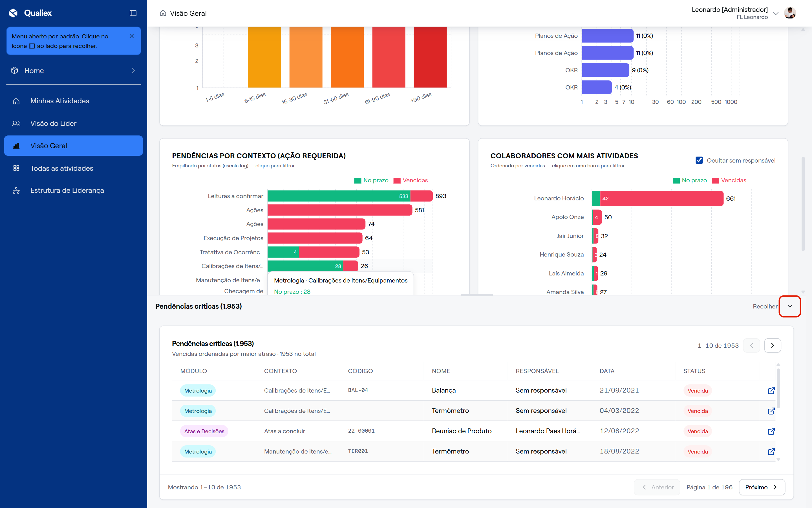Open the TER001 row external link icon
This screenshot has height=508, width=812.
pos(771,451)
